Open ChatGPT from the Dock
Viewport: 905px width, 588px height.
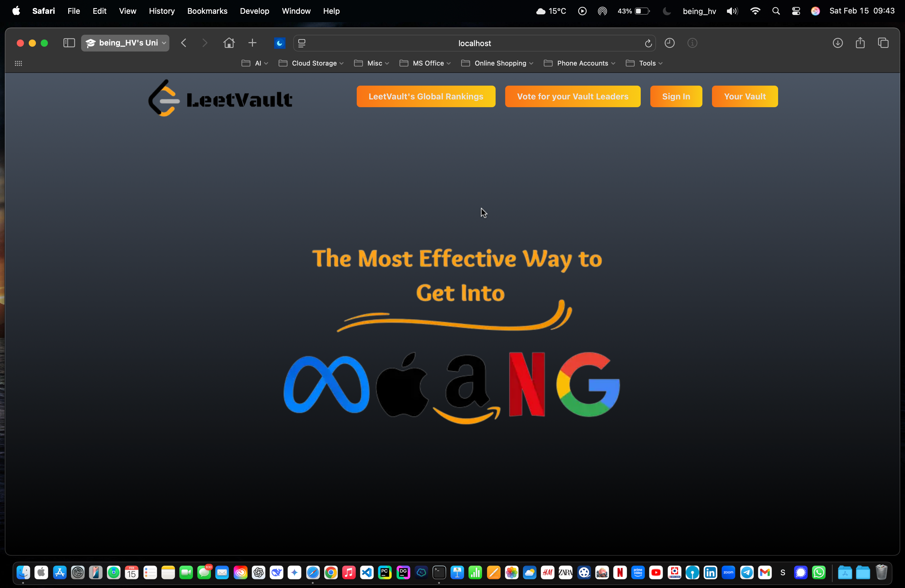click(259, 572)
